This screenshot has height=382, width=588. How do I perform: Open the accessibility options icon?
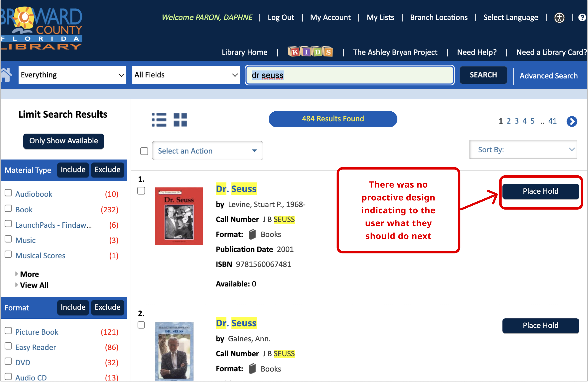point(559,18)
